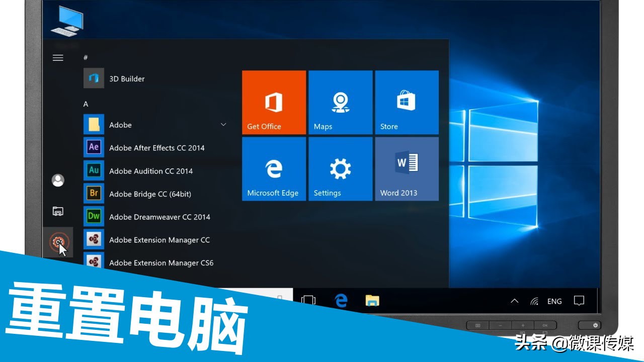Launch Adobe Audition CC 2014 icon

(94, 170)
